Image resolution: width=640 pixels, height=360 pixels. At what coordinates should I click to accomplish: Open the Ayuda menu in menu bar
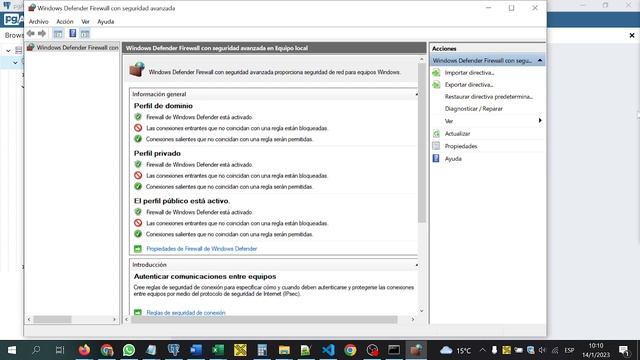click(105, 22)
